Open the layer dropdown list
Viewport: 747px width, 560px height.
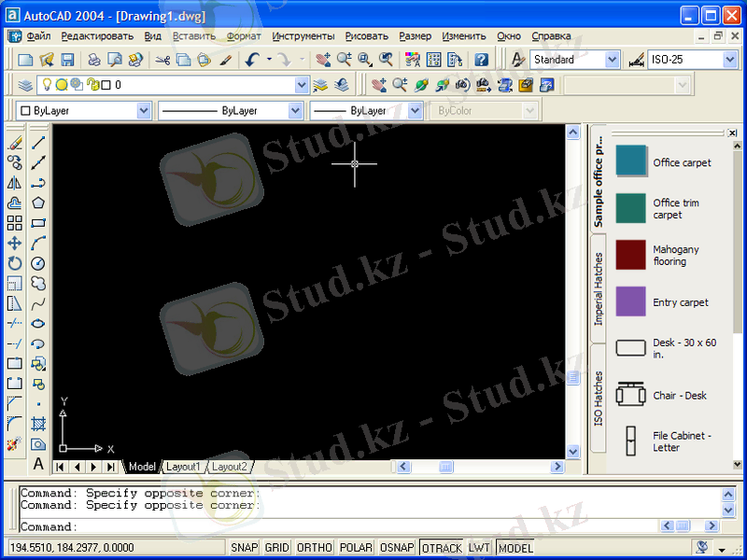pos(302,85)
